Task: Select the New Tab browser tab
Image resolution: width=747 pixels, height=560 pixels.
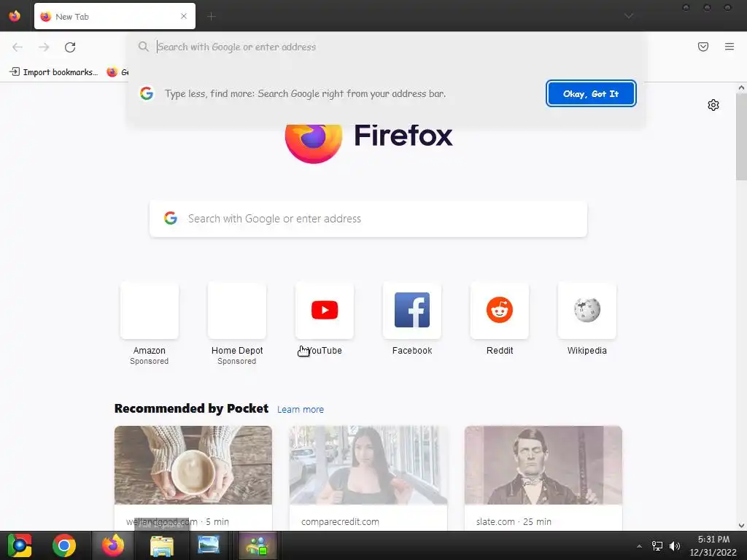Action: click(115, 16)
